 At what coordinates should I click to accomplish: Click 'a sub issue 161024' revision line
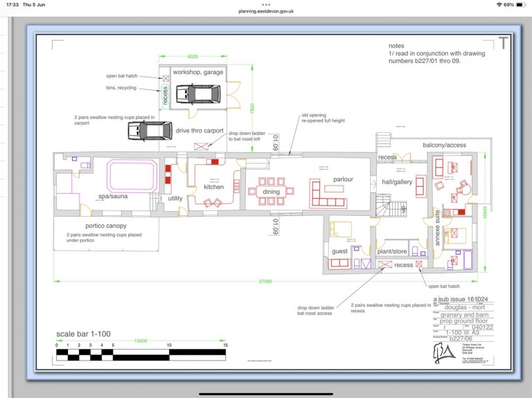(x=461, y=299)
